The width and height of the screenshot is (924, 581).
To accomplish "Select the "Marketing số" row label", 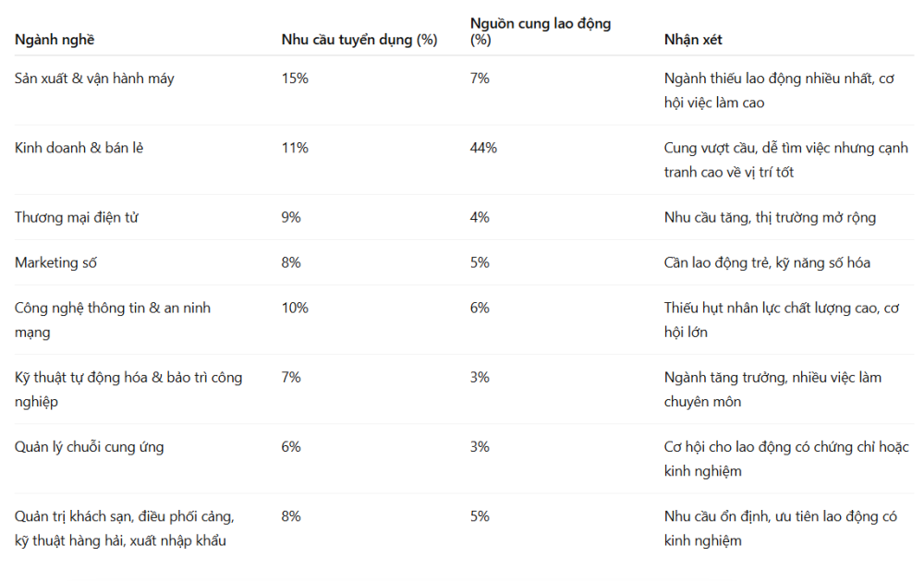I will (55, 262).
